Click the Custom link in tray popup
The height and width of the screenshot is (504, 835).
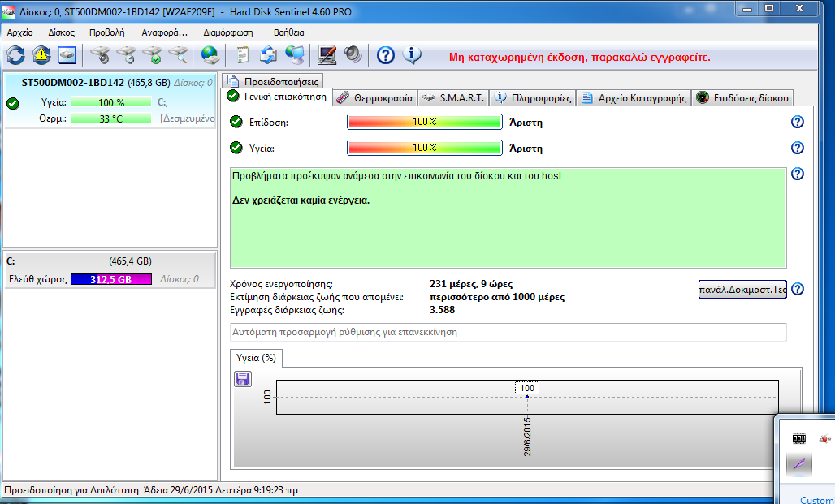pyautogui.click(x=817, y=500)
